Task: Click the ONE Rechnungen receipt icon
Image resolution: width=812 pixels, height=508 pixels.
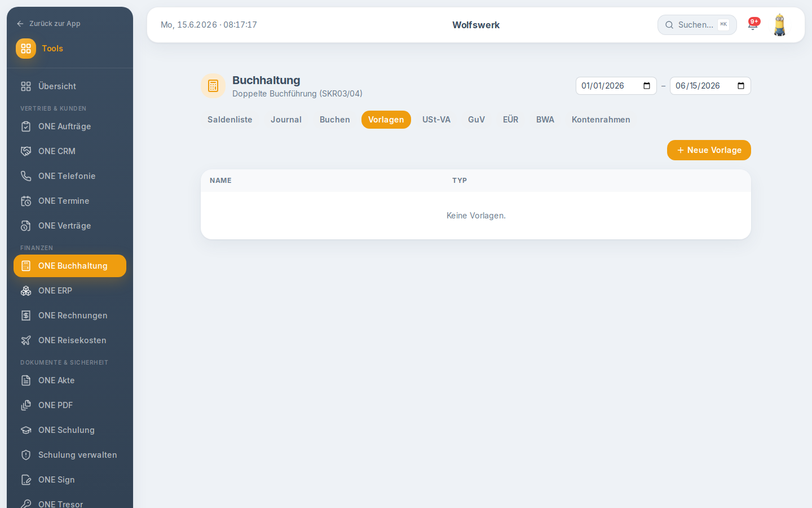Action: tap(26, 316)
